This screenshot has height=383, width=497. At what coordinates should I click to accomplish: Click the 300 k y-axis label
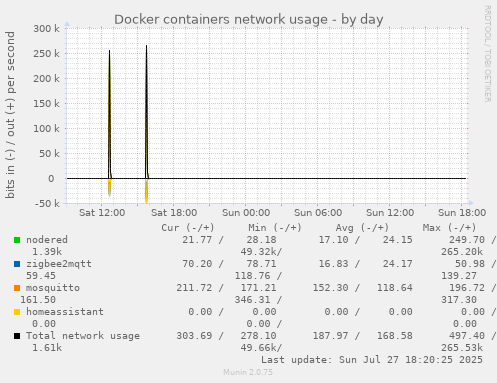(x=46, y=29)
